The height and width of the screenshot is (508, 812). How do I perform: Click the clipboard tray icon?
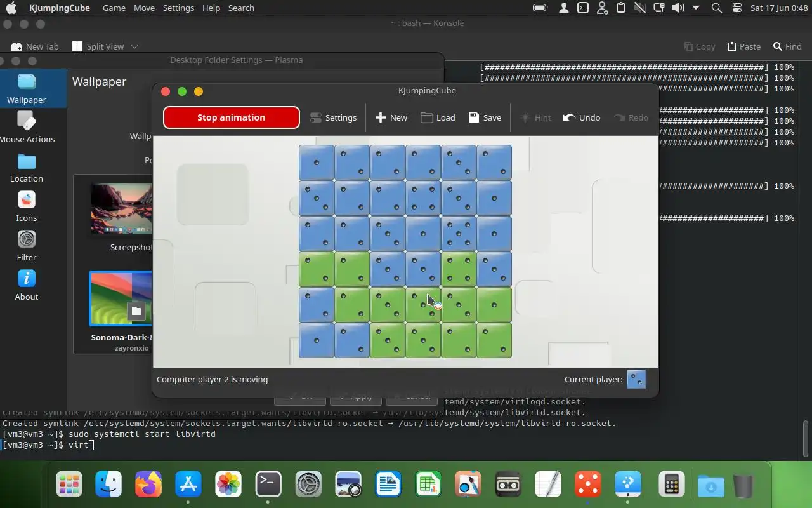(x=621, y=8)
